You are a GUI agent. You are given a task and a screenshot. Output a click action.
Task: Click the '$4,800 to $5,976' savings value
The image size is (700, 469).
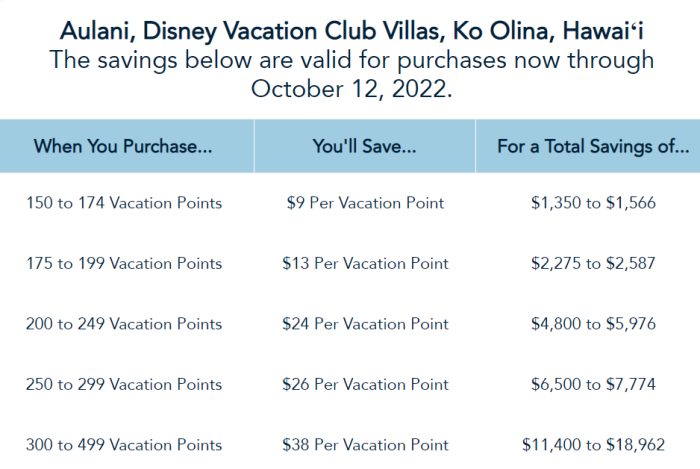593,324
